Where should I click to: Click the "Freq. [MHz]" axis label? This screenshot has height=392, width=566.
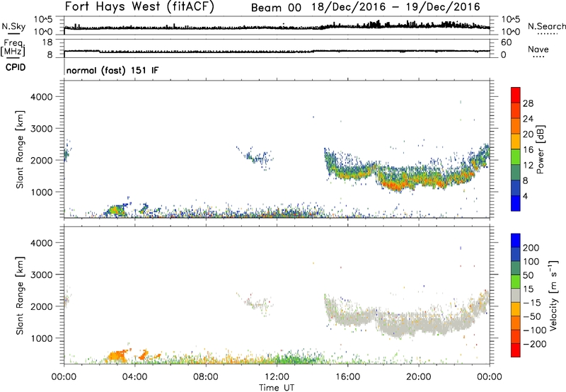[13, 47]
